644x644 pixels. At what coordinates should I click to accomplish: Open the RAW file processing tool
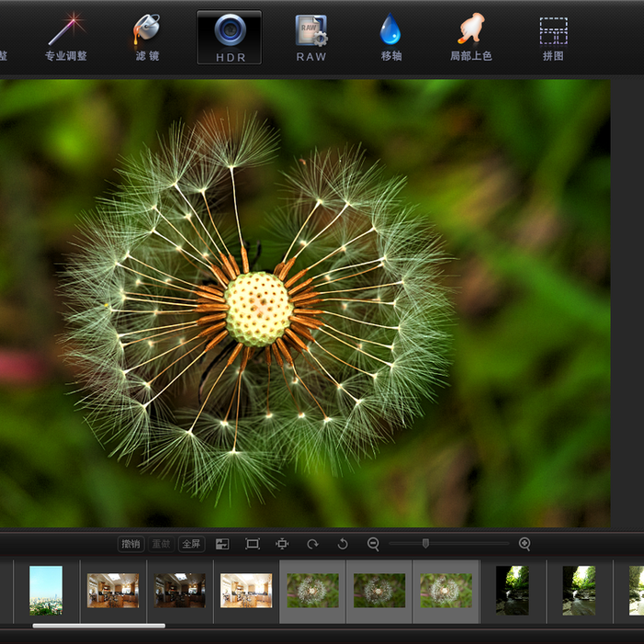tap(311, 38)
